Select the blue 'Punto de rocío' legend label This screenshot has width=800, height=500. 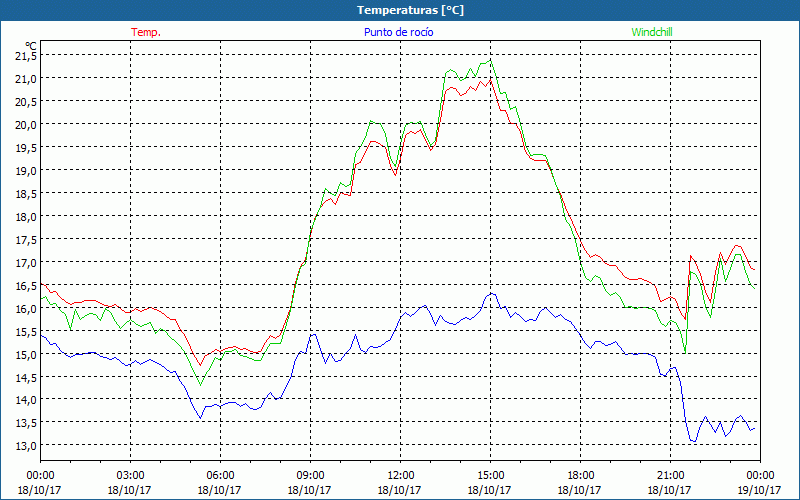coord(399,32)
